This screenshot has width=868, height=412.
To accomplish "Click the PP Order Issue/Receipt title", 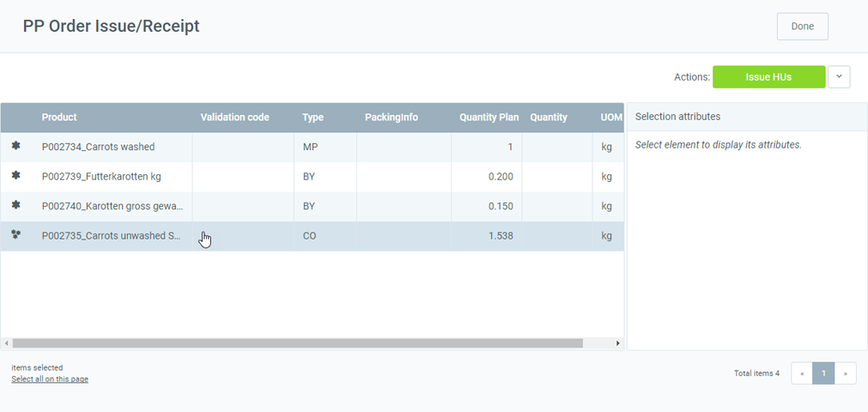I will coord(112,26).
